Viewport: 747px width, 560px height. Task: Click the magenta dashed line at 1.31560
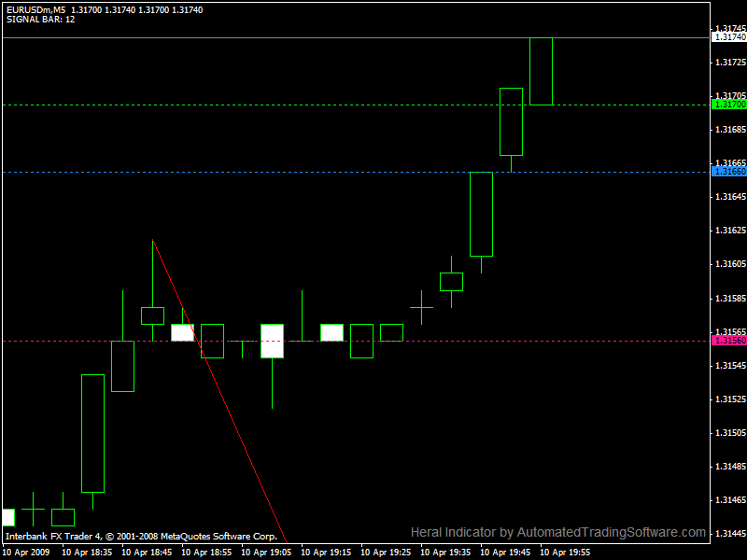pos(357,341)
